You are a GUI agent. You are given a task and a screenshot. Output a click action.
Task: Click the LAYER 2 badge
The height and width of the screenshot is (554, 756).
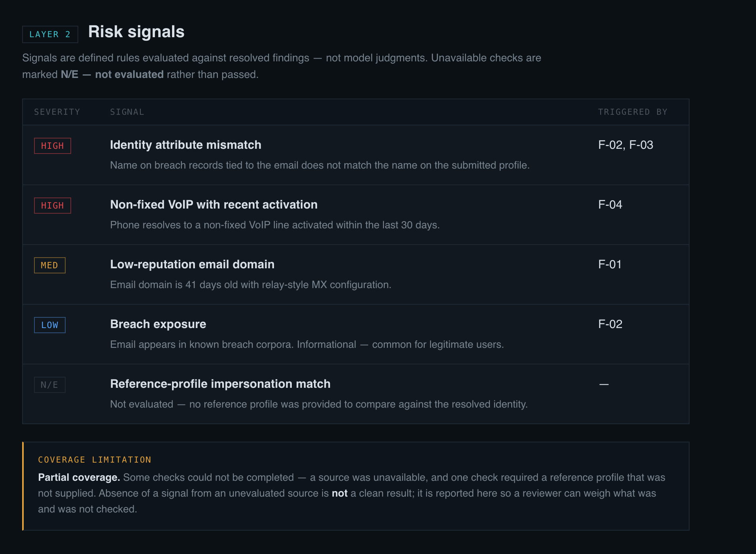[x=50, y=34]
